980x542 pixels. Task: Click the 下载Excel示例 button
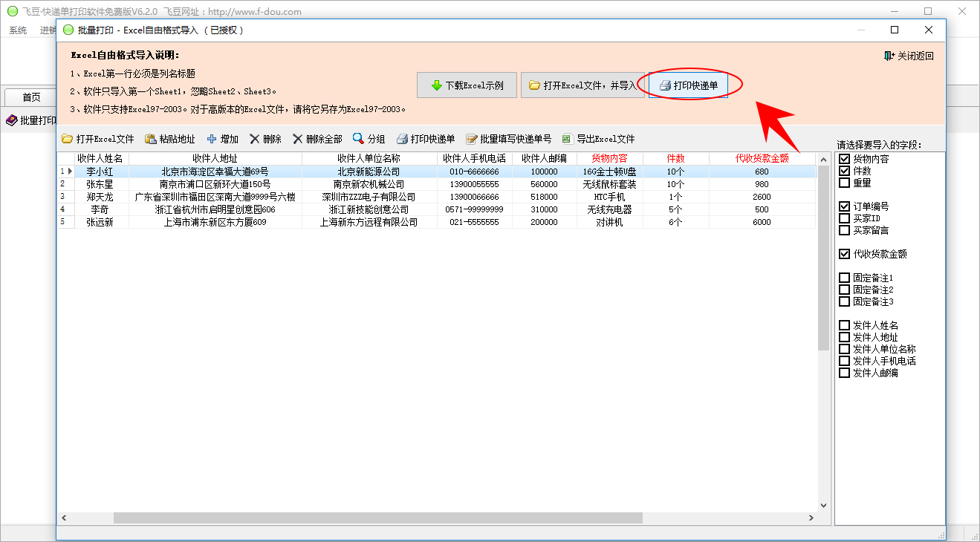[x=467, y=85]
